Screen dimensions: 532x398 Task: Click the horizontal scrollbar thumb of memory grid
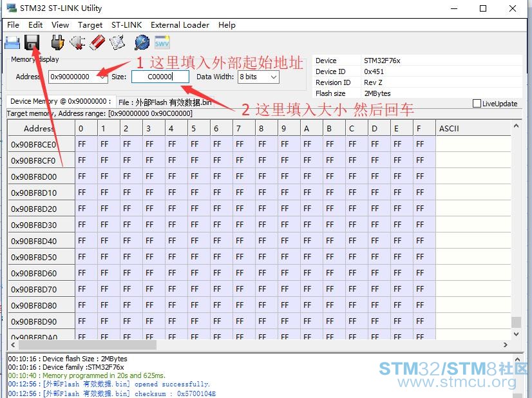click(88, 345)
